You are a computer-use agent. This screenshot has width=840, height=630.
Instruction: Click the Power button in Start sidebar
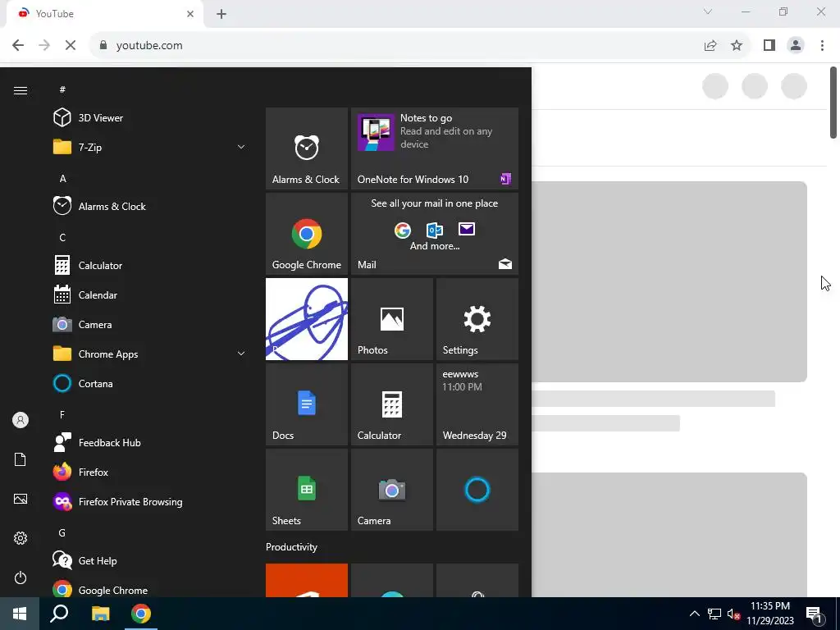(21, 577)
